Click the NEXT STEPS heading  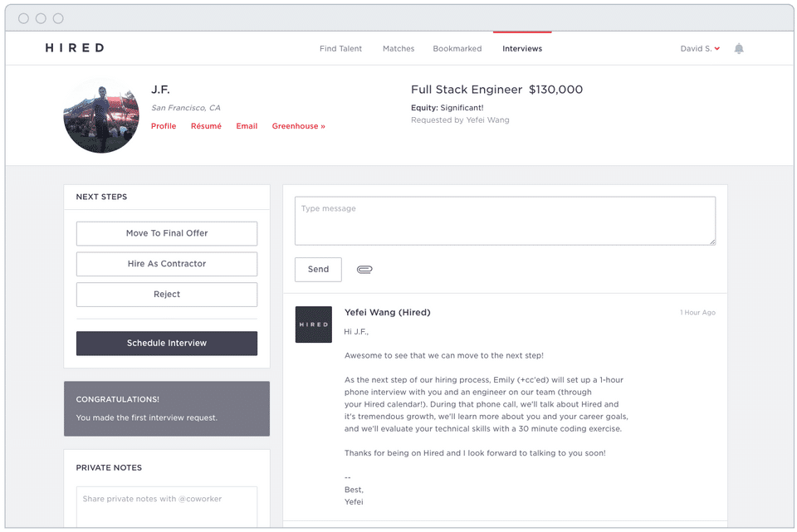click(101, 197)
